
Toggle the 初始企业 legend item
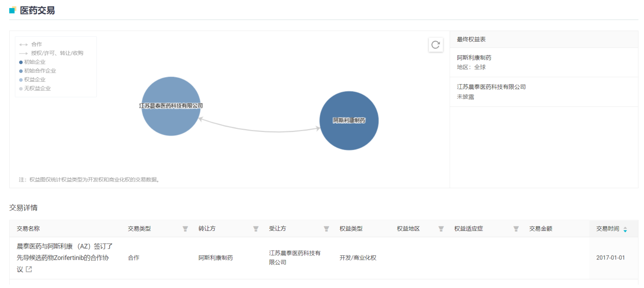click(x=32, y=62)
